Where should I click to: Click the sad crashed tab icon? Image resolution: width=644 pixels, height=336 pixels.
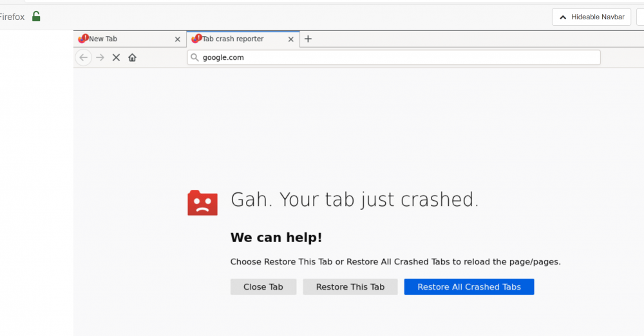click(x=202, y=203)
